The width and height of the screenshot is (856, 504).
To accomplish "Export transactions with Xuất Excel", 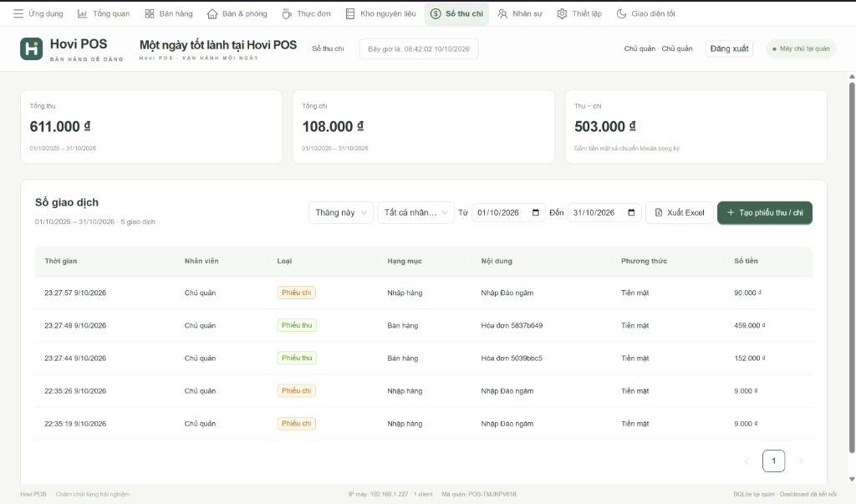I will coord(679,212).
